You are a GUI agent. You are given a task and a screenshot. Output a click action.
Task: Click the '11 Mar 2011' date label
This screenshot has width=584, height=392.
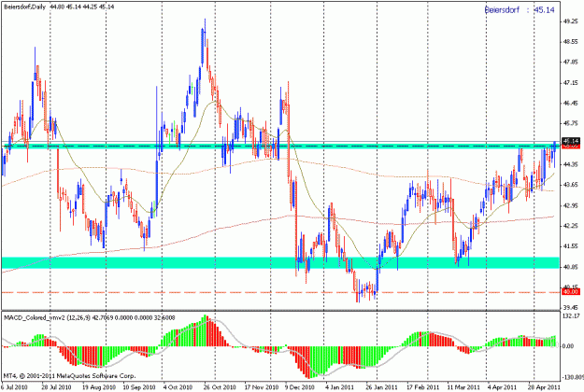tap(463, 387)
